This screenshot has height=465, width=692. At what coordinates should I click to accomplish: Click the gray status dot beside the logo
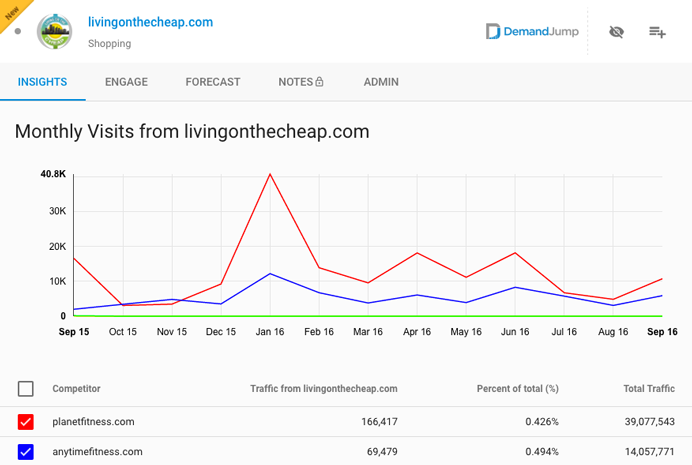tap(18, 31)
